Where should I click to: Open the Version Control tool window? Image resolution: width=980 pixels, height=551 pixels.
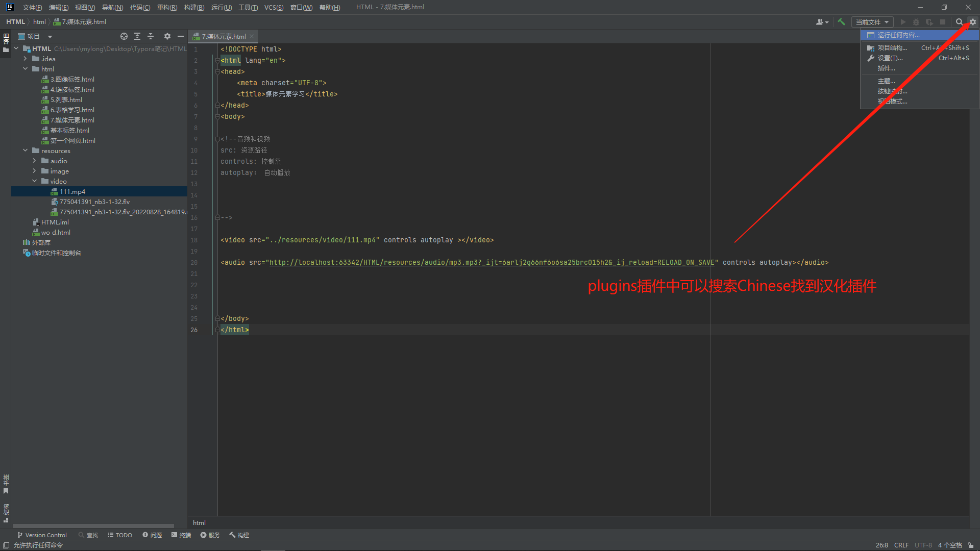tap(42, 535)
